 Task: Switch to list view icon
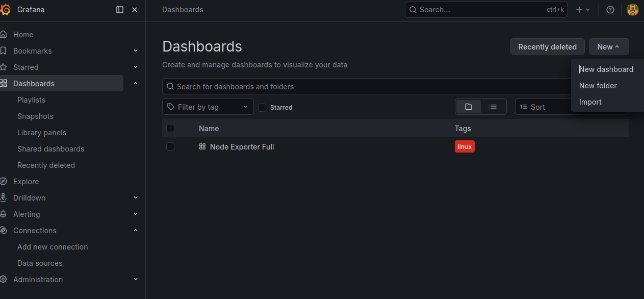point(493,107)
